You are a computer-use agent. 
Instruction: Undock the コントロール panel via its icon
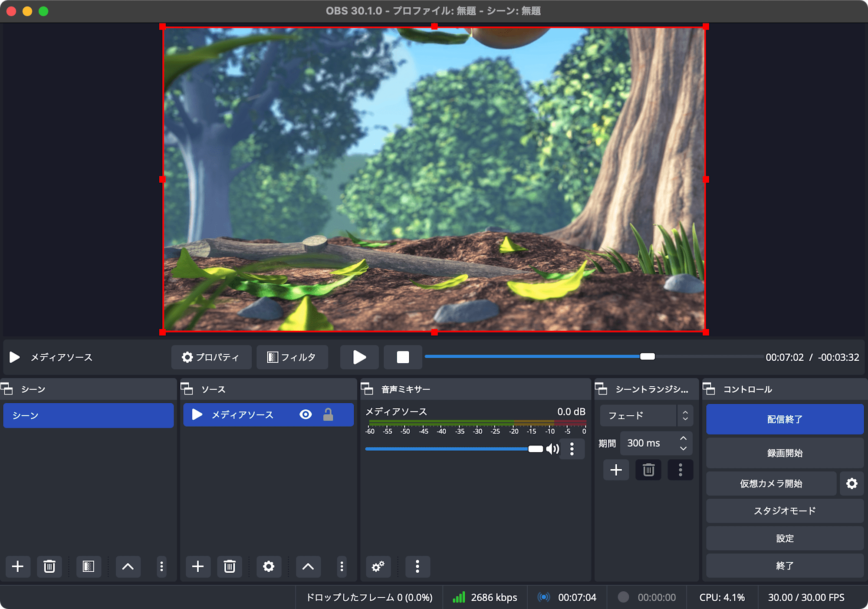[709, 388]
